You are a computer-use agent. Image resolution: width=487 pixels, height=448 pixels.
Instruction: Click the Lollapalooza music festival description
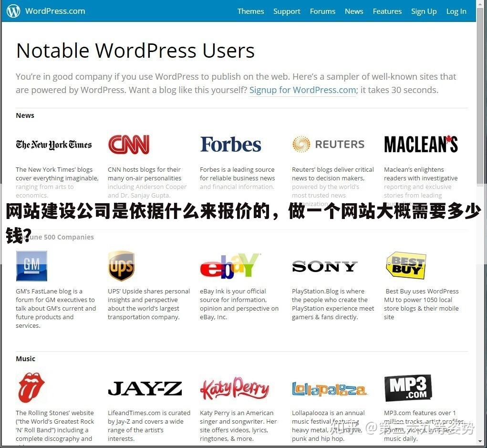(x=328, y=426)
